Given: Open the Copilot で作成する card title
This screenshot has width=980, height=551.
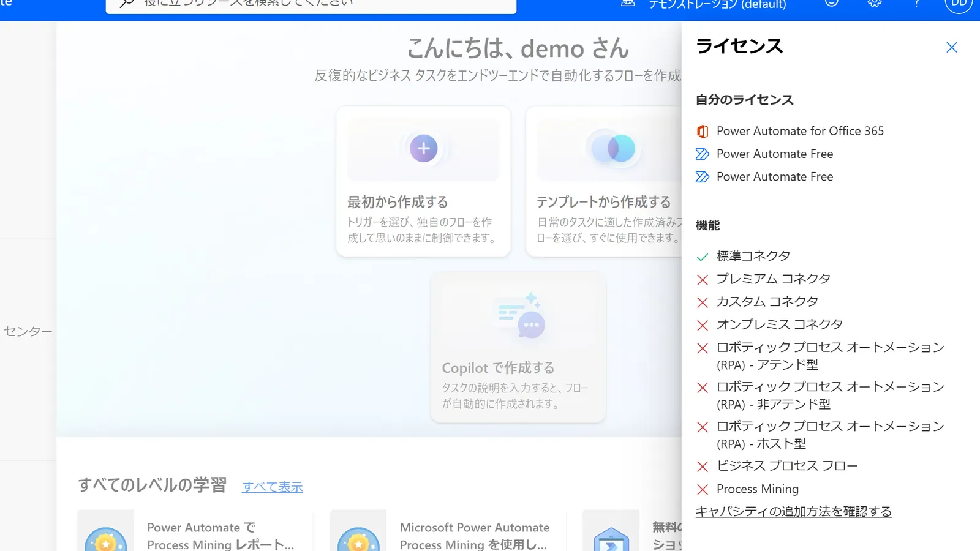Looking at the screenshot, I should click(498, 368).
